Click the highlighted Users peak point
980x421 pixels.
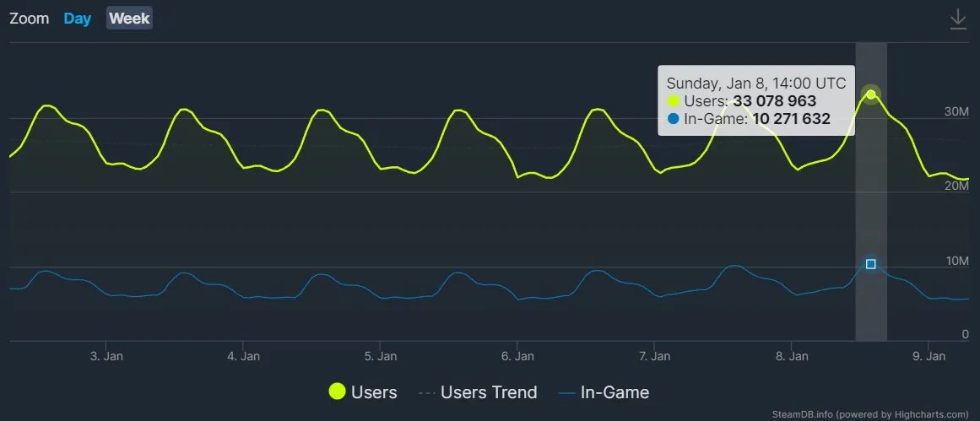click(x=871, y=94)
